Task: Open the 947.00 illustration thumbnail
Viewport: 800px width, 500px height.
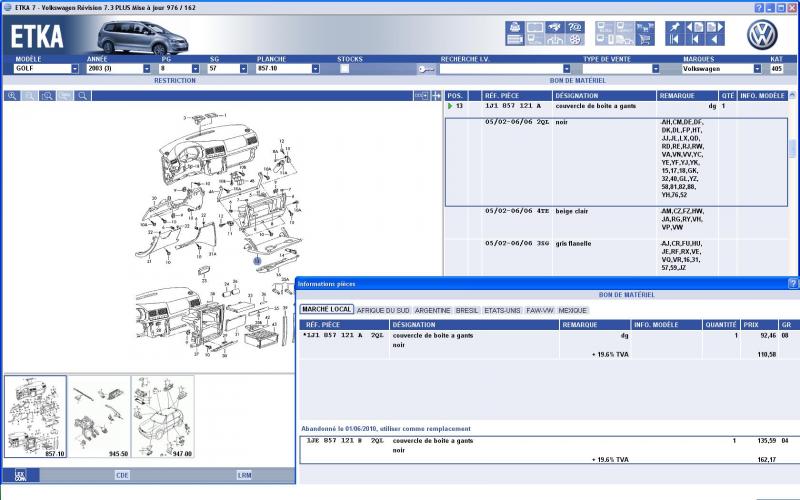Action: [163, 416]
